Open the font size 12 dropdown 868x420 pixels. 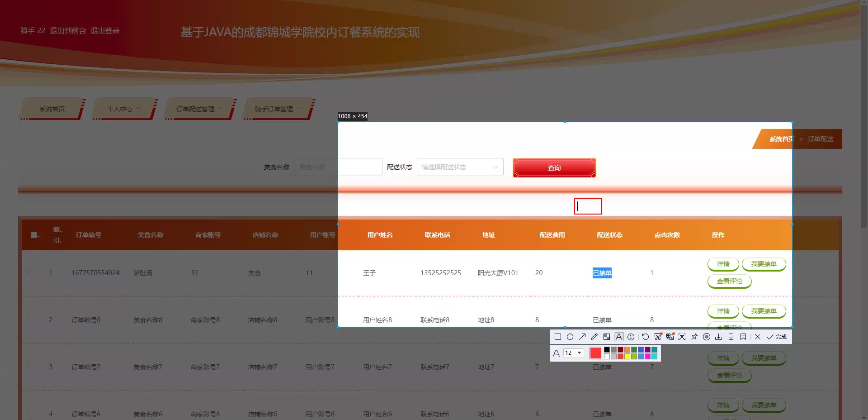(x=574, y=353)
